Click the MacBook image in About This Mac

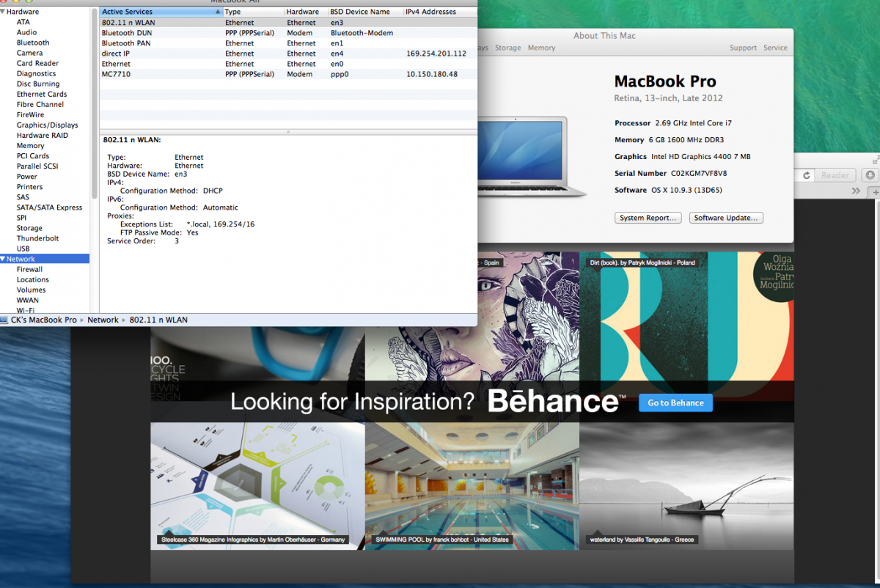532,155
